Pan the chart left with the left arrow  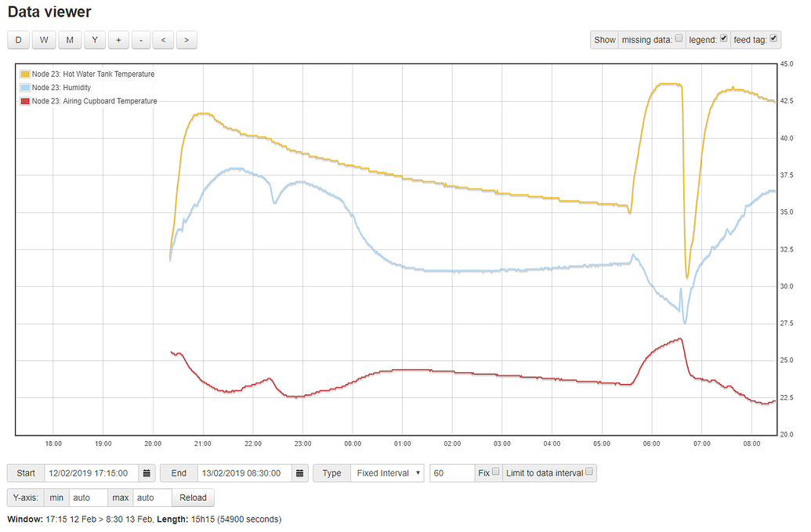click(x=163, y=39)
